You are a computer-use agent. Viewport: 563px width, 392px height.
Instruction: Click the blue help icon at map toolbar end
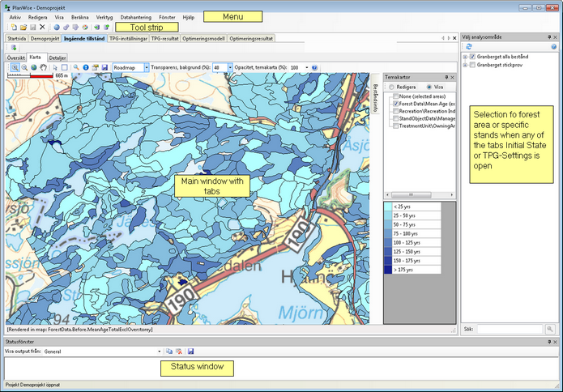tap(315, 67)
